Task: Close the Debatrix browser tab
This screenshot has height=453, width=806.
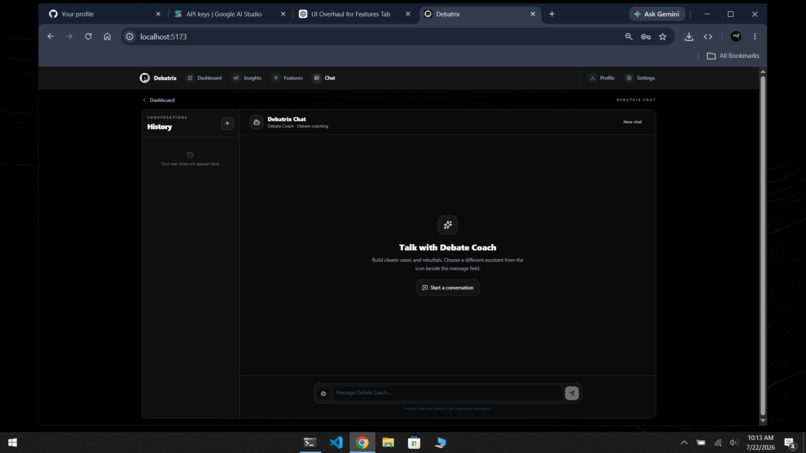Action: pyautogui.click(x=533, y=14)
